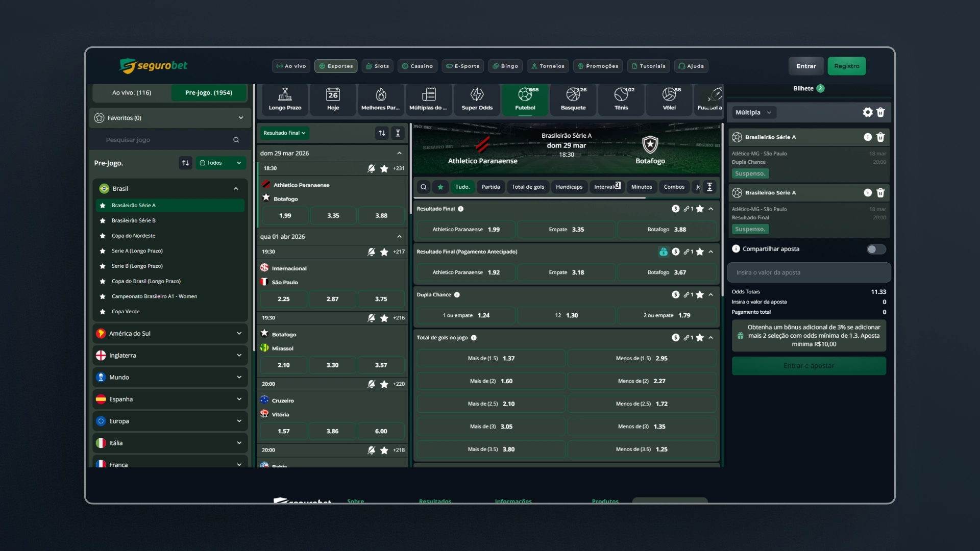Select the Total de gols market tab
The image size is (980, 551).
click(528, 187)
